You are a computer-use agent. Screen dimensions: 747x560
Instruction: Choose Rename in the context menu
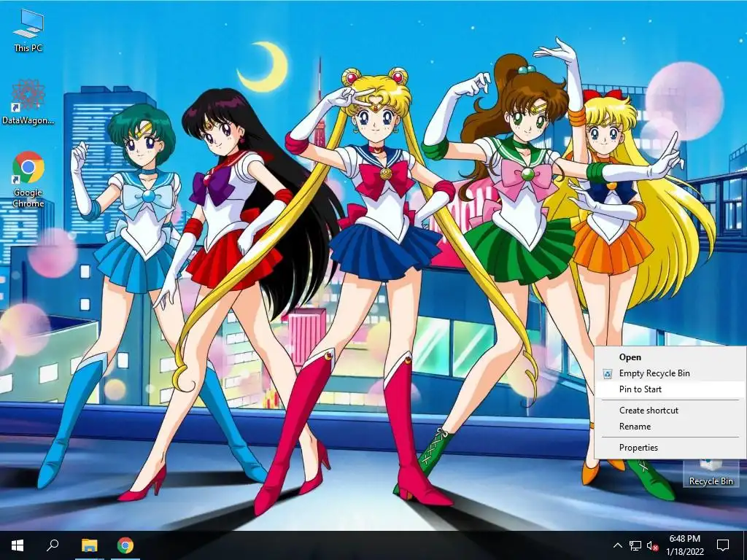[670, 427]
